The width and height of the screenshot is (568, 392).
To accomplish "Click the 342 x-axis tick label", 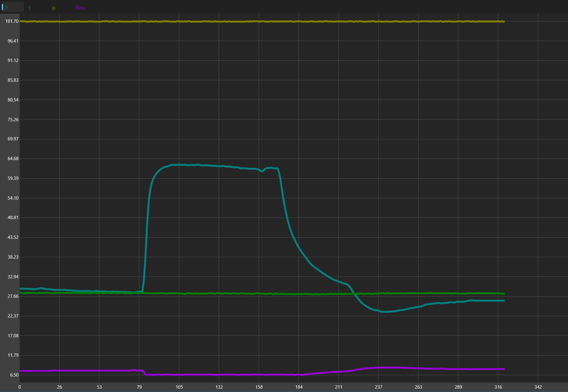I will [538, 387].
